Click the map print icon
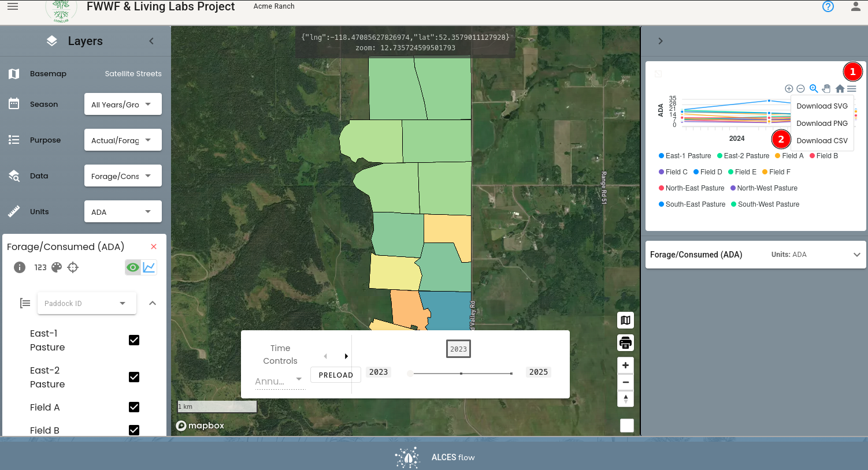 (x=625, y=343)
